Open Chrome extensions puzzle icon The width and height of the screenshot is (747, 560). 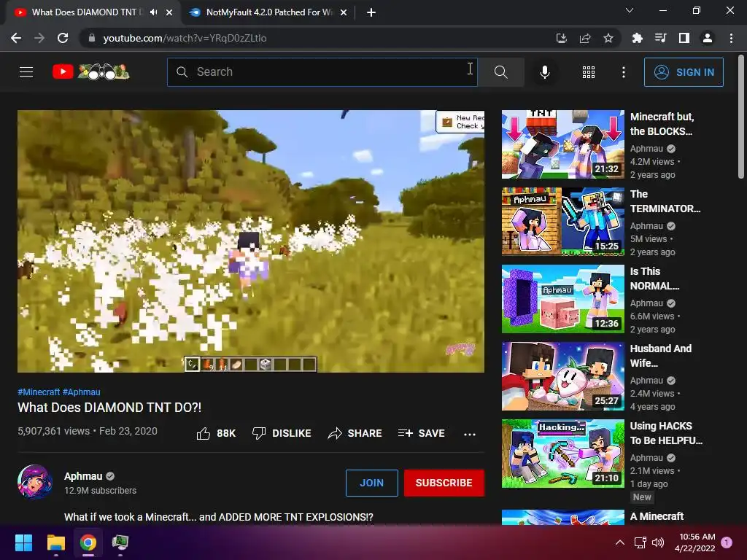tap(637, 38)
